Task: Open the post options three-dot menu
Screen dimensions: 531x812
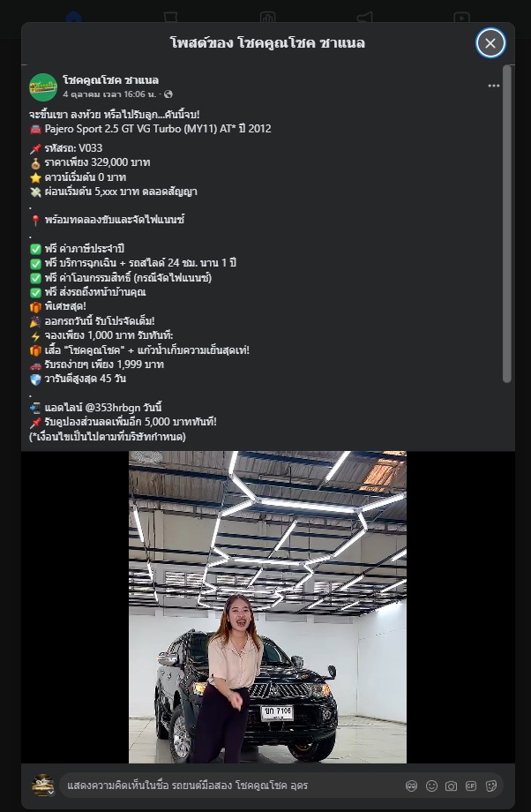Action: pos(494,86)
